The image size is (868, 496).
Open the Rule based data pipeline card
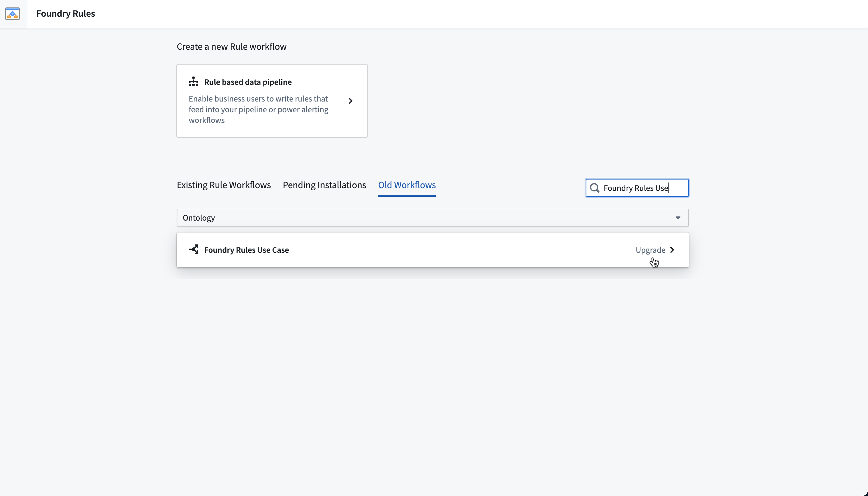(x=272, y=101)
